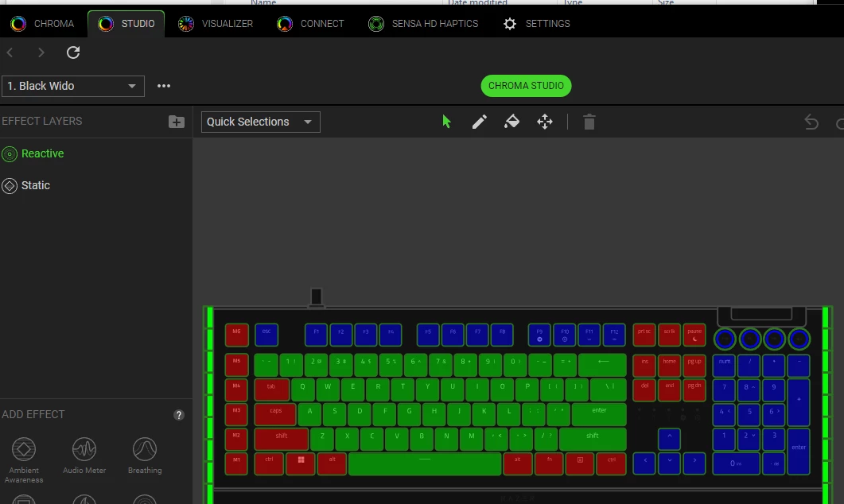Image resolution: width=844 pixels, height=504 pixels.
Task: Add the Ambient Awareness effect
Action: [x=24, y=460]
